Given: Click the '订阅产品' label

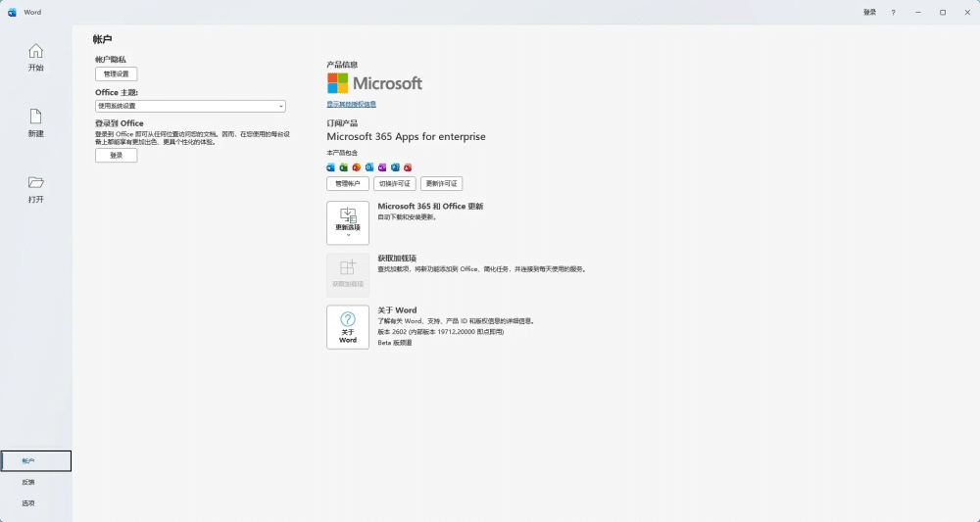Looking at the screenshot, I should coord(342,123).
